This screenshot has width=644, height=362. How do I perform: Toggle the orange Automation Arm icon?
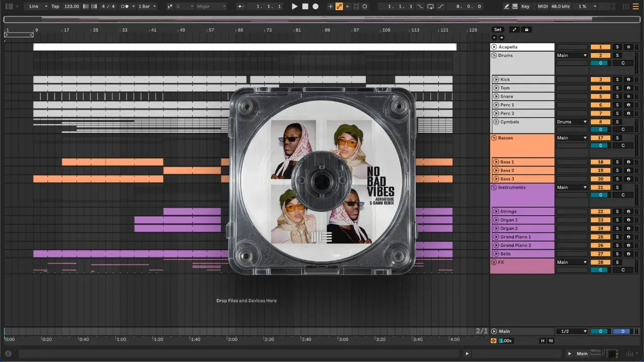339,7
